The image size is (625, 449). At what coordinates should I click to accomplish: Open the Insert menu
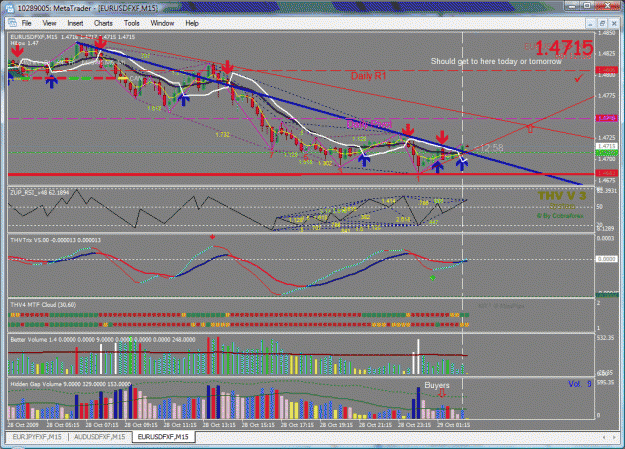pos(75,23)
